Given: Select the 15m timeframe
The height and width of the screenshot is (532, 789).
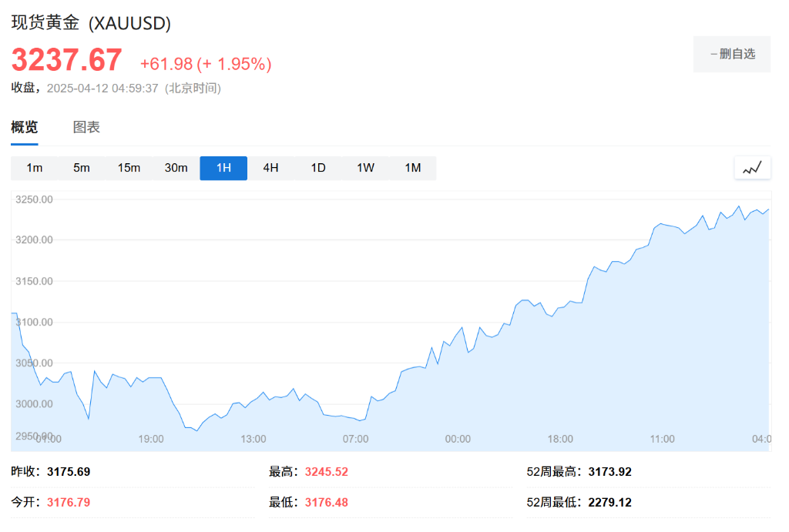Looking at the screenshot, I should point(129,168).
